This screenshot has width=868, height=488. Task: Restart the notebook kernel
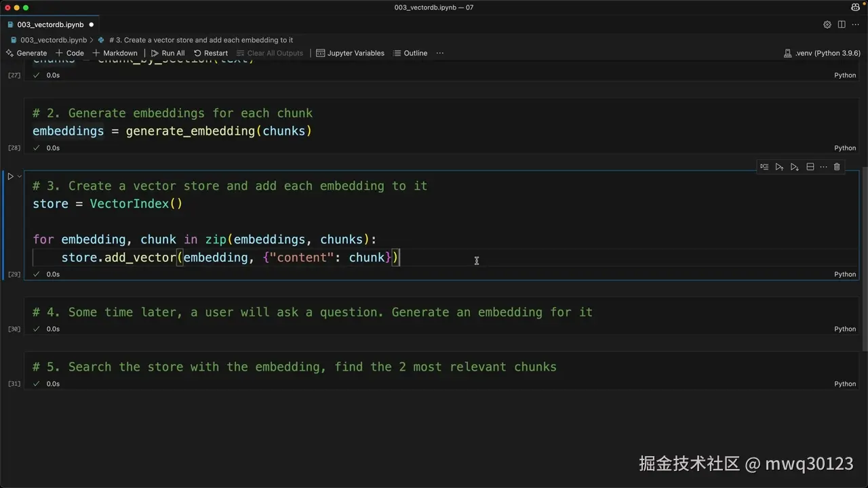point(211,53)
